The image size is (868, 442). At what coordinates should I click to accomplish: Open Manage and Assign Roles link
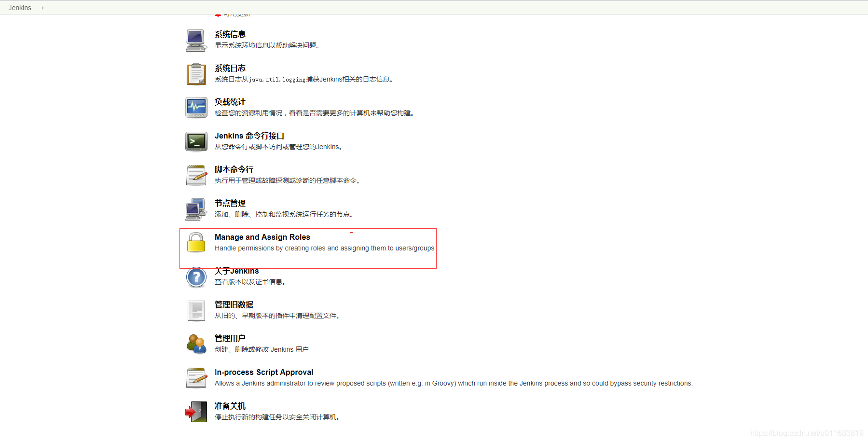[262, 237]
